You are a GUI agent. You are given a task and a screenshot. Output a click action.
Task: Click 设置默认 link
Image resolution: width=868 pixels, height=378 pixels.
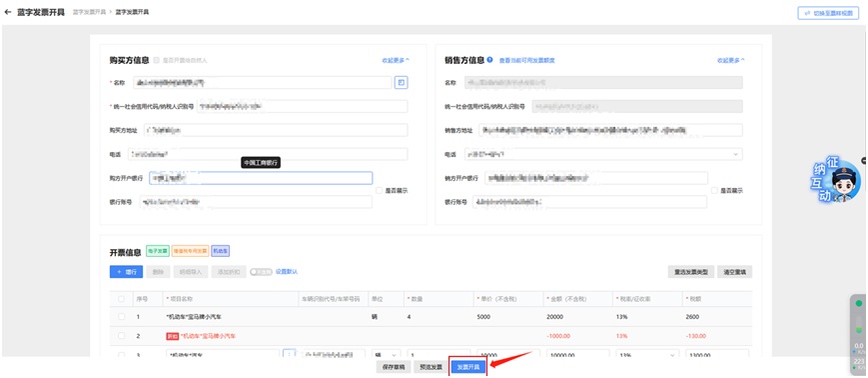(x=287, y=272)
